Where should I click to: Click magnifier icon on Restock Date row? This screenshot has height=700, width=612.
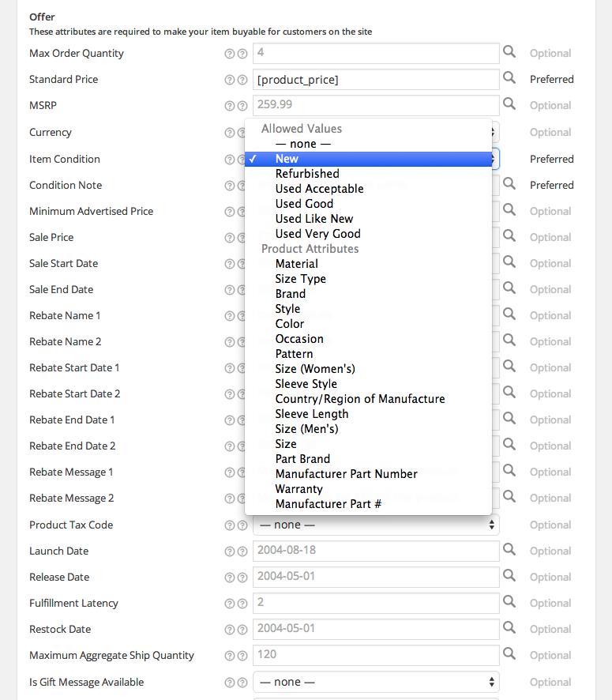(509, 627)
